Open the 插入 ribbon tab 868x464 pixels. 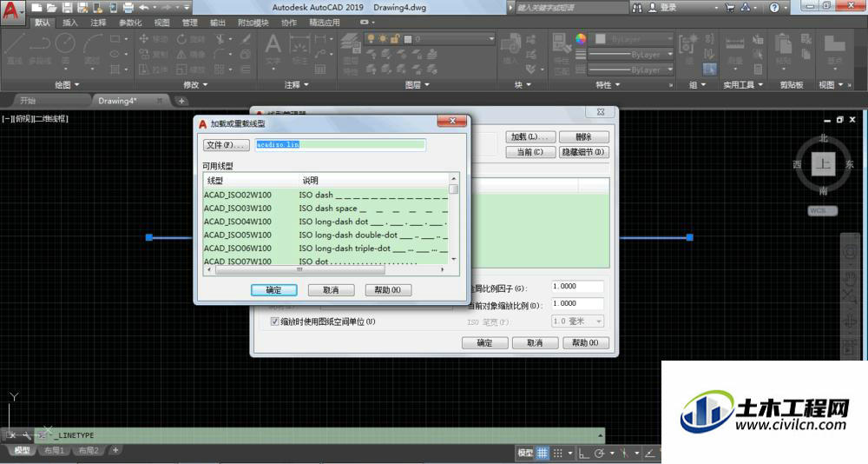coord(70,23)
